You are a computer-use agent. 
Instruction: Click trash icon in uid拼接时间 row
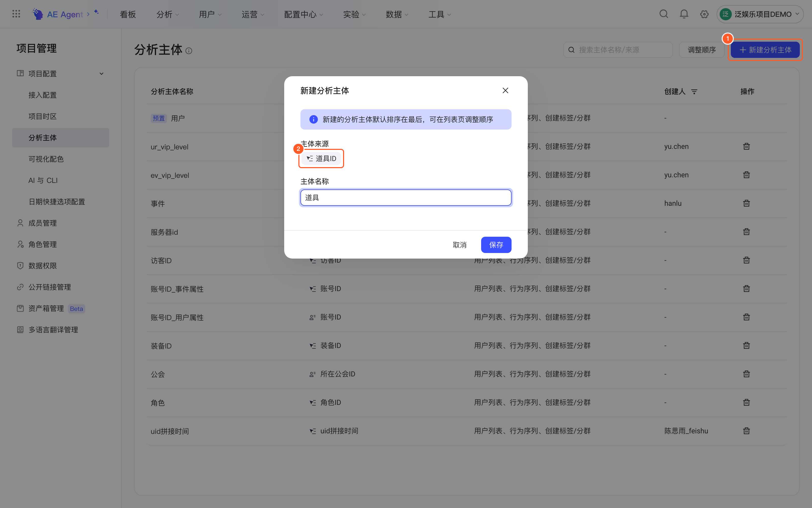[746, 431]
